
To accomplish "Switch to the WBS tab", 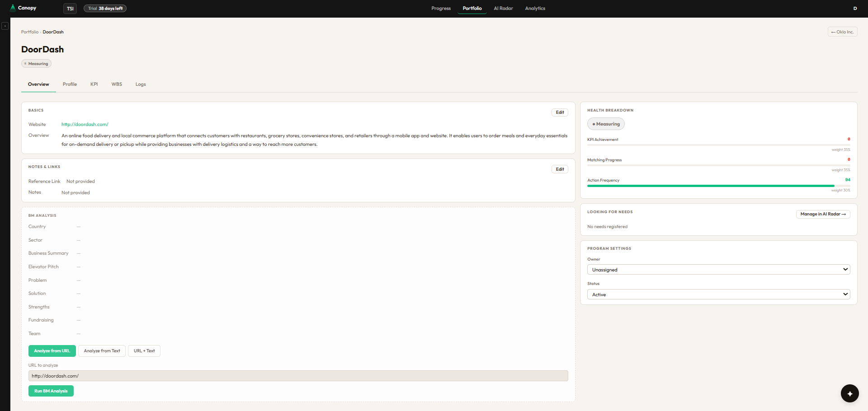I will pos(117,84).
